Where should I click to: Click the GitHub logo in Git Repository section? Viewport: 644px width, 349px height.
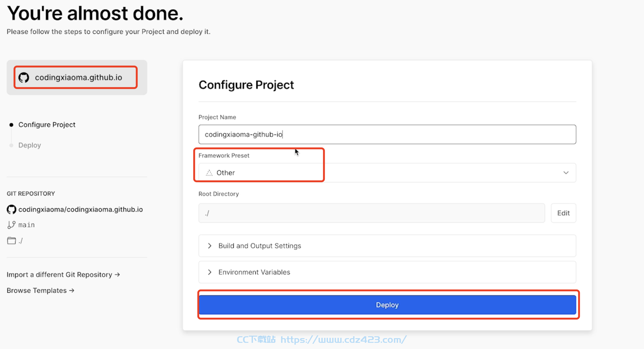click(x=11, y=210)
